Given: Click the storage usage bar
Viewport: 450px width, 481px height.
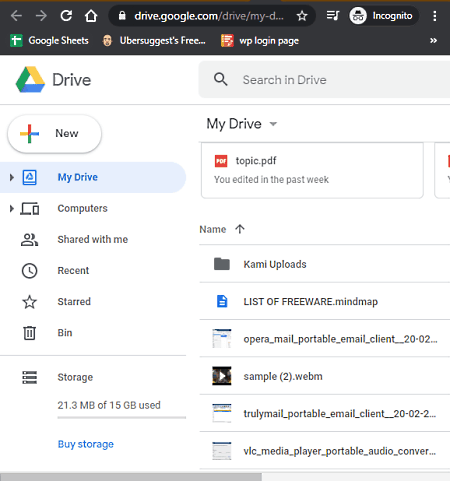Looking at the screenshot, I should point(122,417).
